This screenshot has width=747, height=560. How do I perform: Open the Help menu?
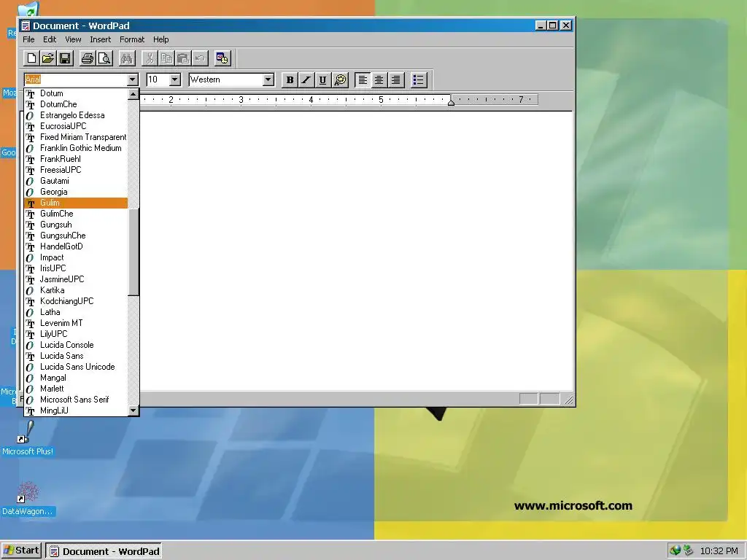[x=160, y=39]
